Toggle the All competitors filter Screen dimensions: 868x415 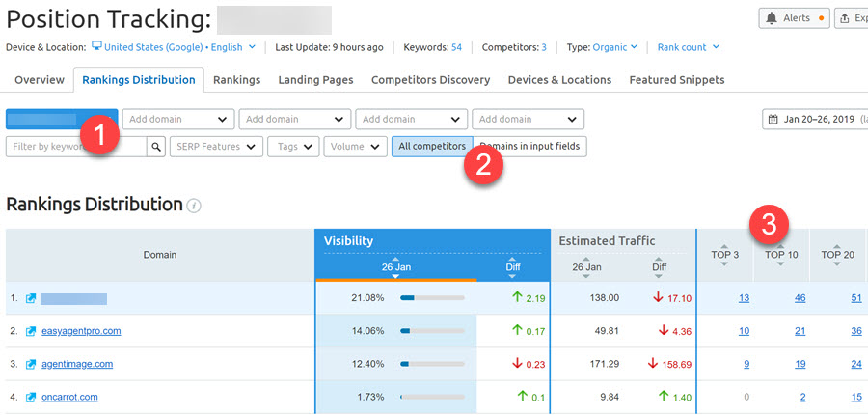tap(429, 147)
